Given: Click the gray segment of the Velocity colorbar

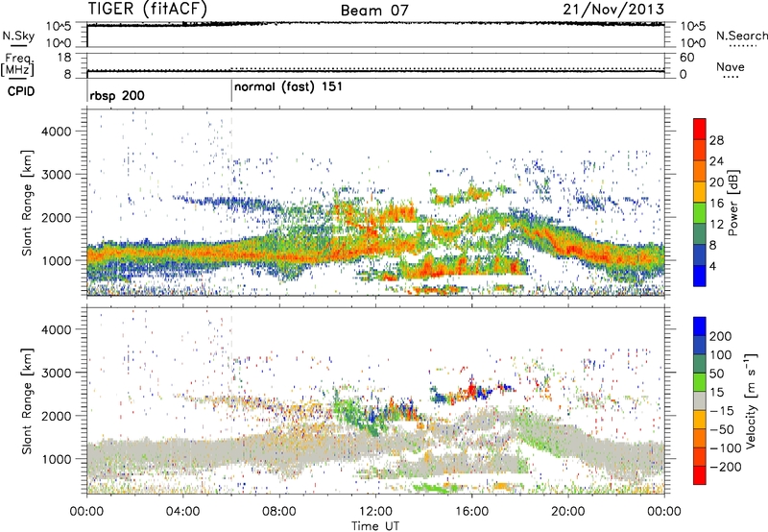Looking at the screenshot, I should [x=700, y=401].
